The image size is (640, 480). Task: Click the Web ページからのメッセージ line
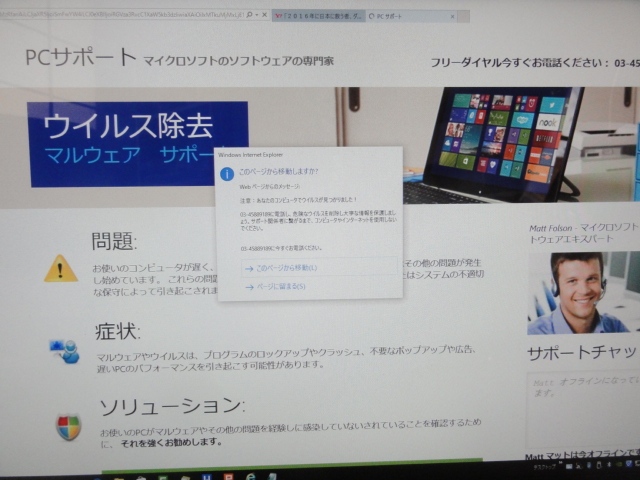(269, 187)
